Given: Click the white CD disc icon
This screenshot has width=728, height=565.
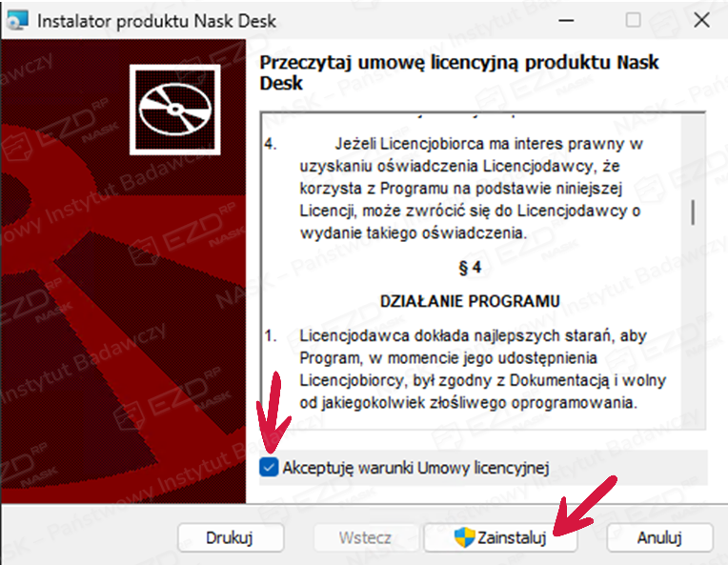Looking at the screenshot, I should coord(174,110).
